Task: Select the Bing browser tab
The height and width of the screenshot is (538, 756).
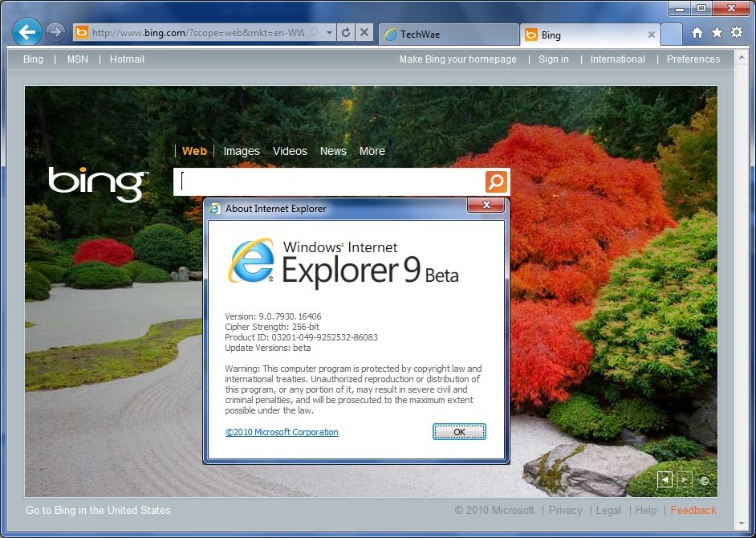Action: click(x=590, y=35)
